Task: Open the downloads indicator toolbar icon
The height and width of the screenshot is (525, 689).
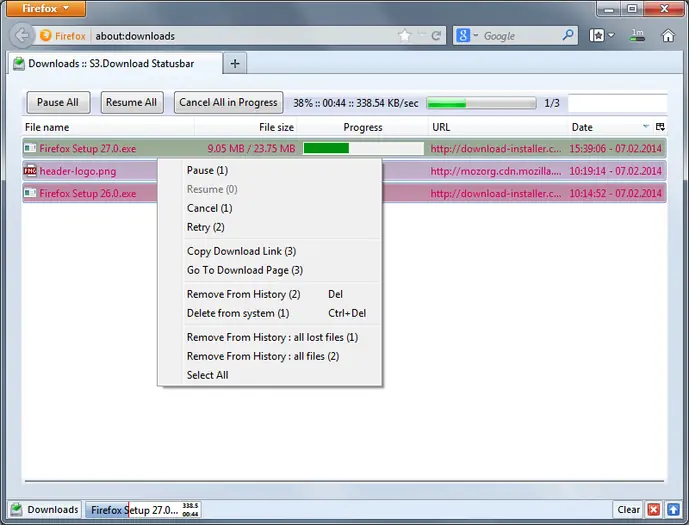Action: pyautogui.click(x=637, y=36)
